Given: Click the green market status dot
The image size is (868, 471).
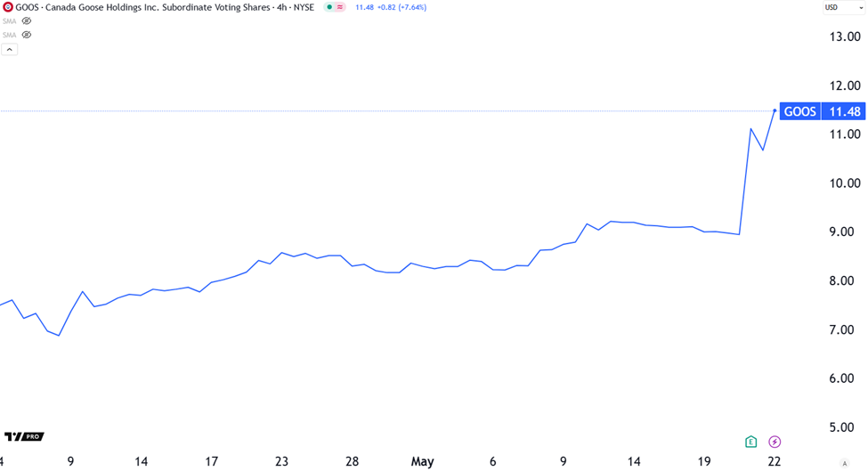Looking at the screenshot, I should (329, 7).
